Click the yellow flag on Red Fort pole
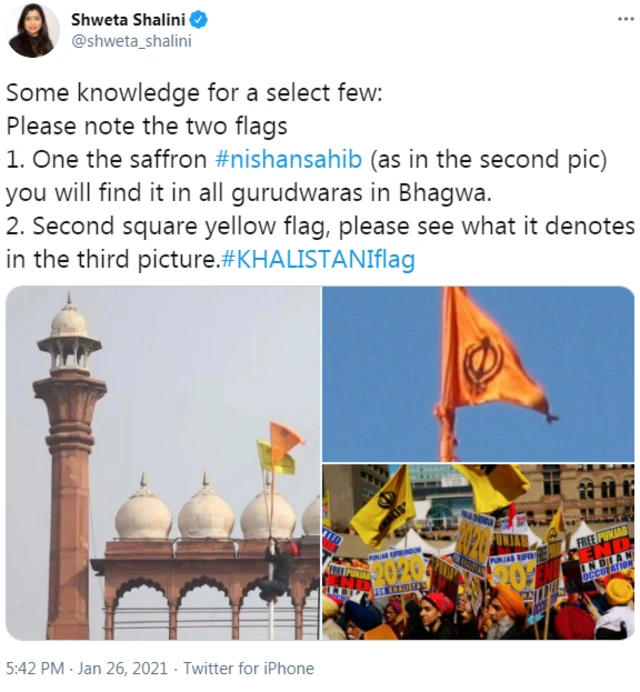The image size is (640, 692). 274,458
